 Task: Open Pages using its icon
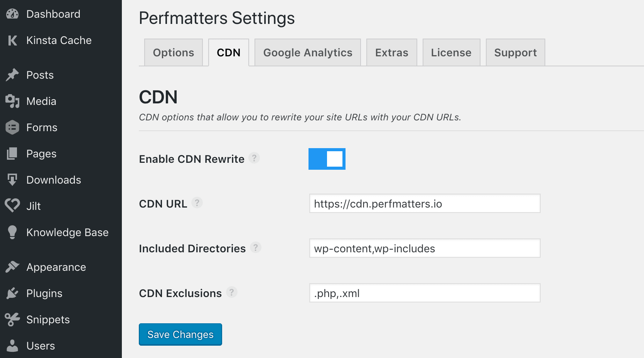point(13,154)
